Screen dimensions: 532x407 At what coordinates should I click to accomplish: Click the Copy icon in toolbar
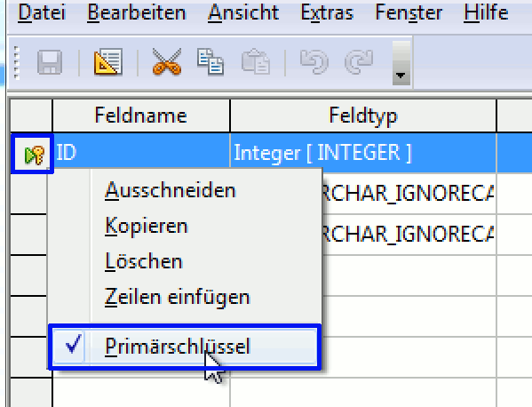pos(210,61)
